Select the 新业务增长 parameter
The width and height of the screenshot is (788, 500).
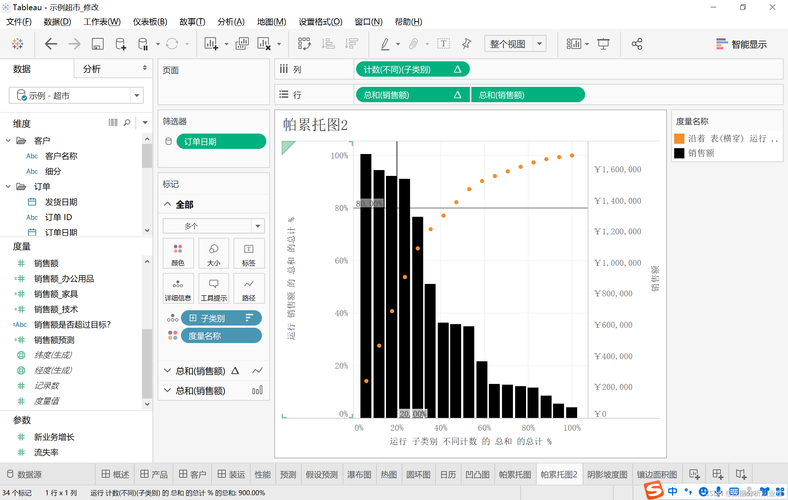coord(54,437)
